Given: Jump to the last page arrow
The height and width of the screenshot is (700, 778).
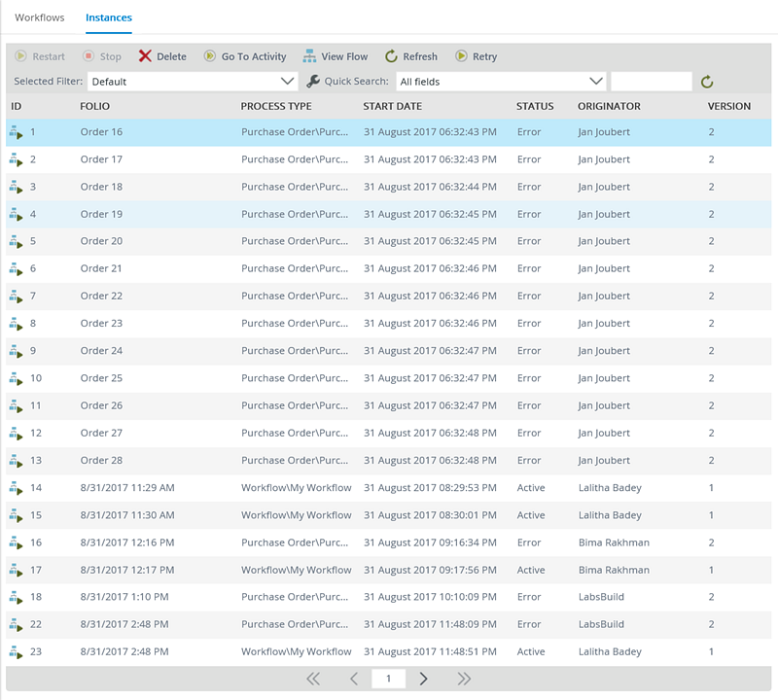Looking at the screenshot, I should pos(464,679).
